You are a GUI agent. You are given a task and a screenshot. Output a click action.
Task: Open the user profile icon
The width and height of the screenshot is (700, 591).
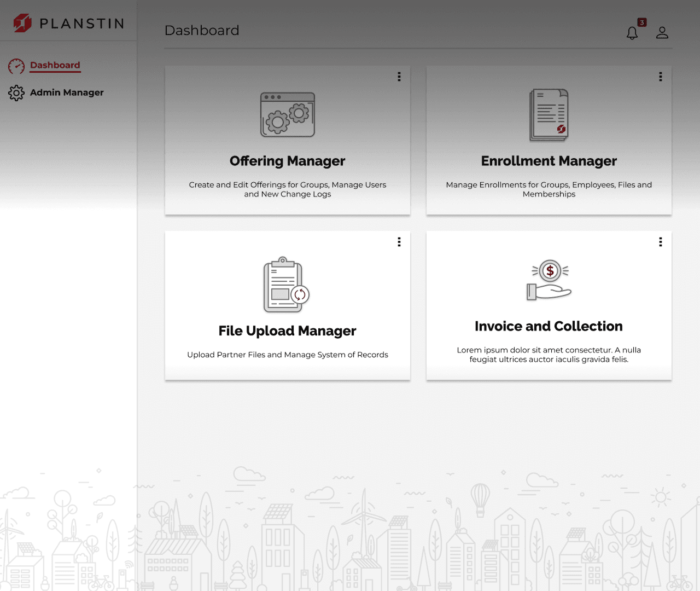tap(662, 33)
